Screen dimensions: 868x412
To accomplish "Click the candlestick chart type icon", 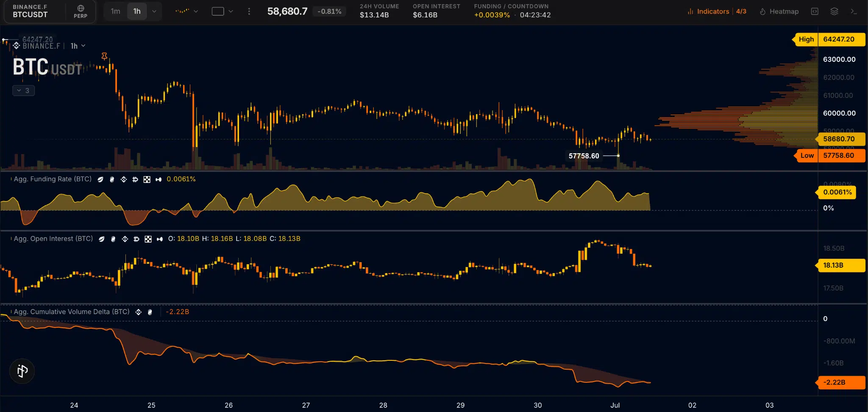I will pos(182,11).
